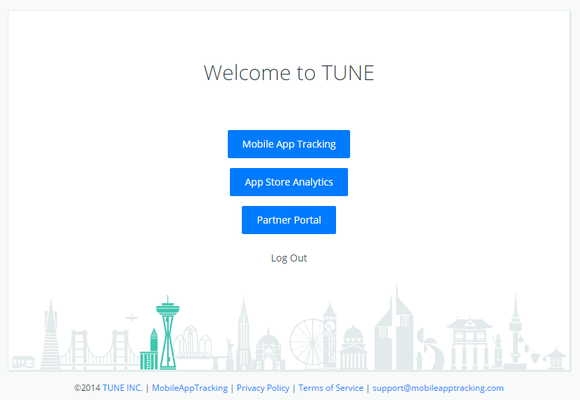Click the Korean gate building illustration
This screenshot has width=580, height=400.
470,342
